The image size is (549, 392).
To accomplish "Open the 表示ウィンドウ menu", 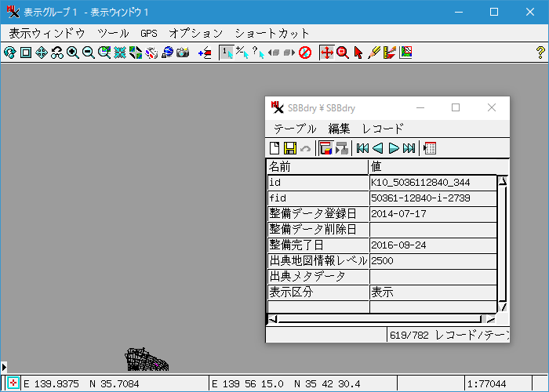I will (46, 34).
